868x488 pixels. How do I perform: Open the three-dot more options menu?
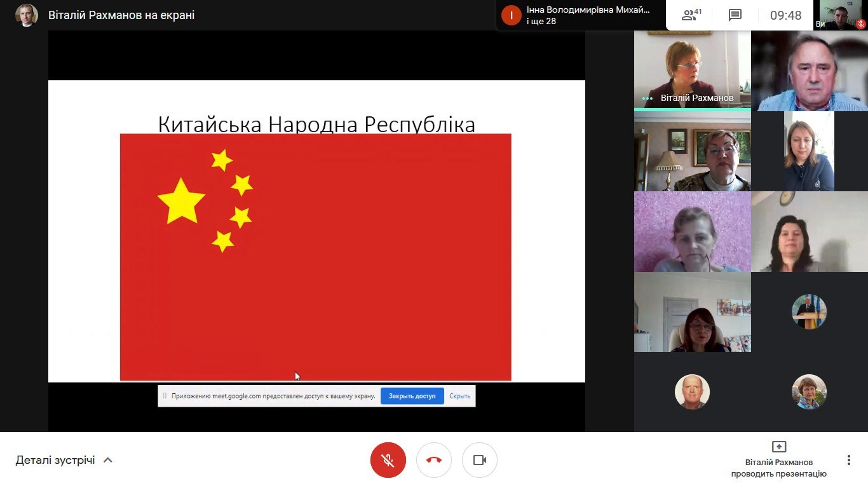pyautogui.click(x=848, y=460)
